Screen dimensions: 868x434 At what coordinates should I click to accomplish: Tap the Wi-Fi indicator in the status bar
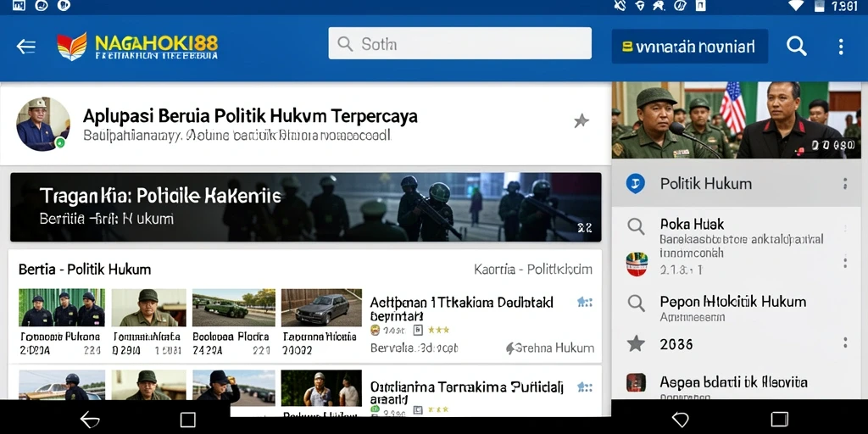pyautogui.click(x=795, y=6)
